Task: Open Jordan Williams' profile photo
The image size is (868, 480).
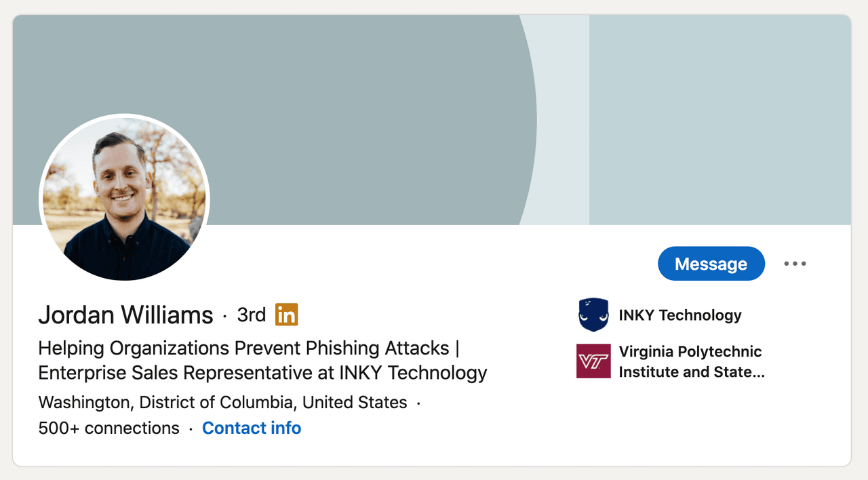Action: tap(124, 197)
